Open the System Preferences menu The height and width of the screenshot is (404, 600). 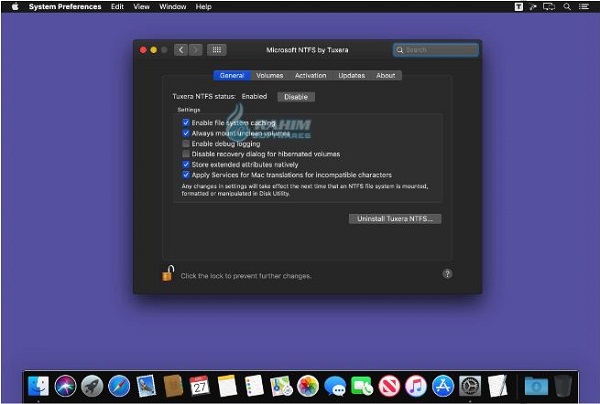pyautogui.click(x=65, y=7)
